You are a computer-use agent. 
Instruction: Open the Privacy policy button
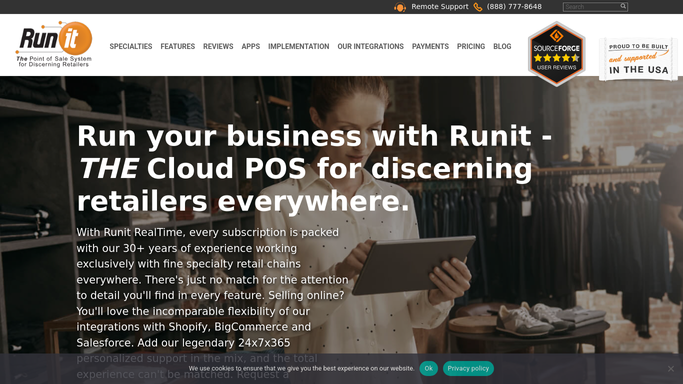click(x=468, y=368)
